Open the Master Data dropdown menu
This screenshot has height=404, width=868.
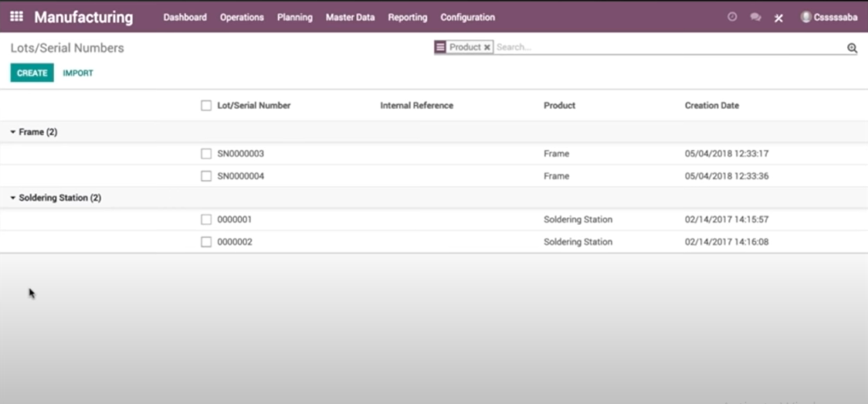(x=350, y=17)
